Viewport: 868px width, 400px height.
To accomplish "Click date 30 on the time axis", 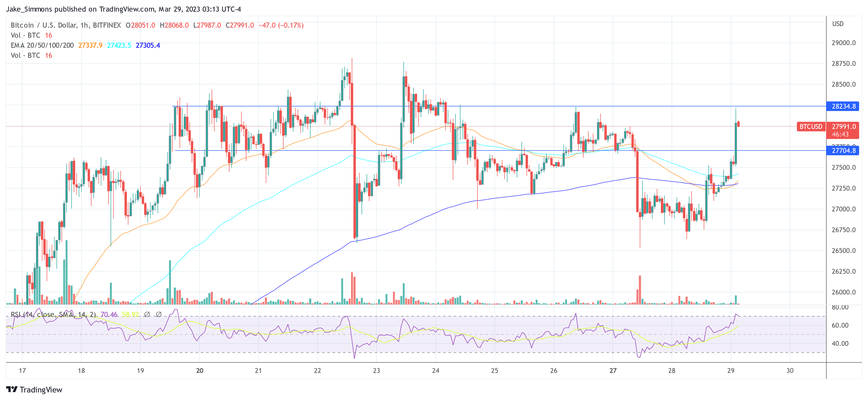I will (790, 371).
